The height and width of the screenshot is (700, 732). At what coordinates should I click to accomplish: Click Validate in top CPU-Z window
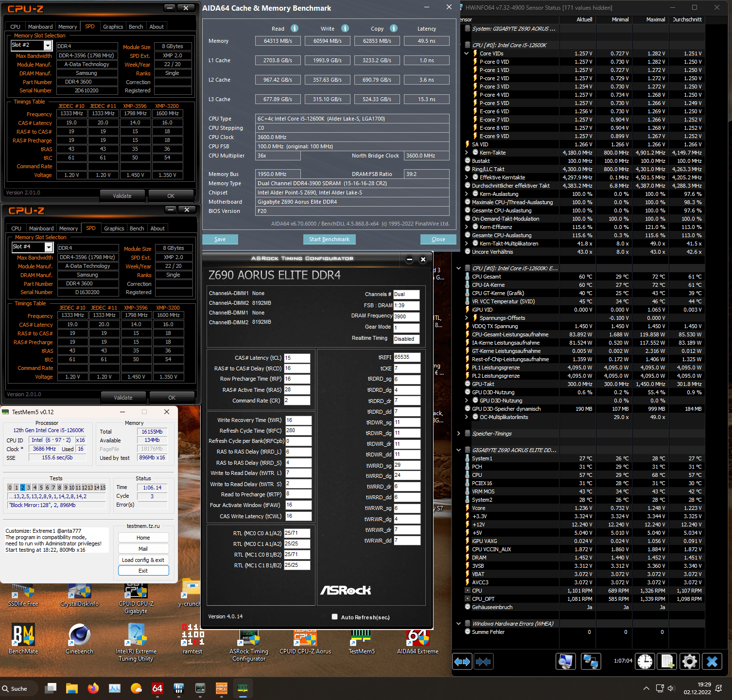tap(122, 196)
